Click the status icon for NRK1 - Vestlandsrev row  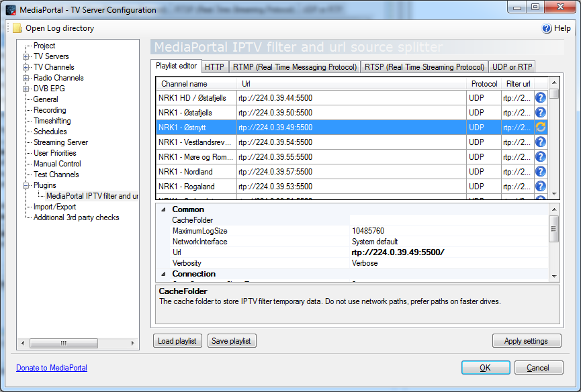tap(541, 142)
